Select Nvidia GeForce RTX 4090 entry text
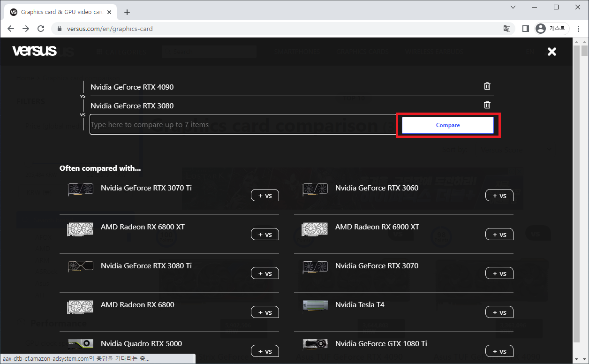This screenshot has width=589, height=364. click(132, 87)
